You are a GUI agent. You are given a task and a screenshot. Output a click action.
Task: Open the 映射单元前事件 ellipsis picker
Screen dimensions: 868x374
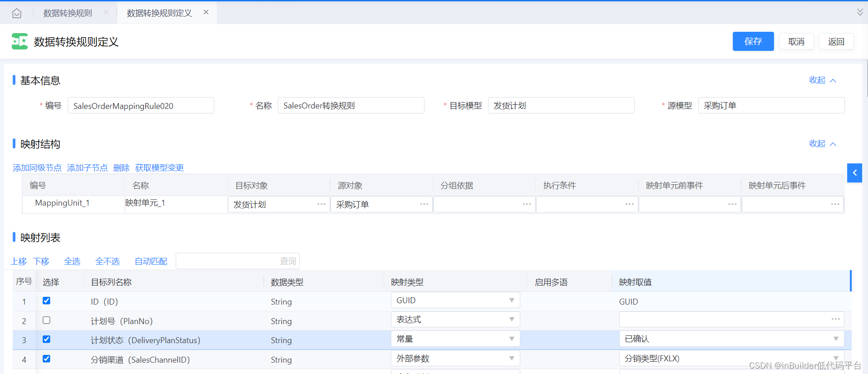(x=732, y=204)
